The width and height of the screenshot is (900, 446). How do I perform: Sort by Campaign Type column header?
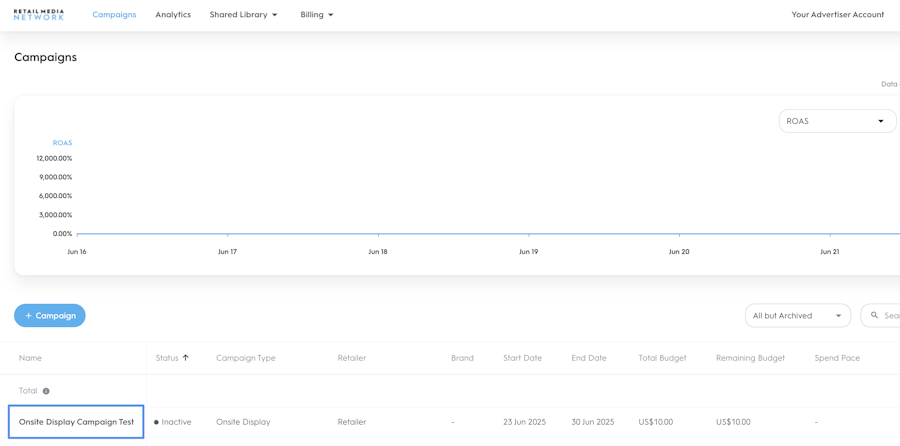point(245,358)
